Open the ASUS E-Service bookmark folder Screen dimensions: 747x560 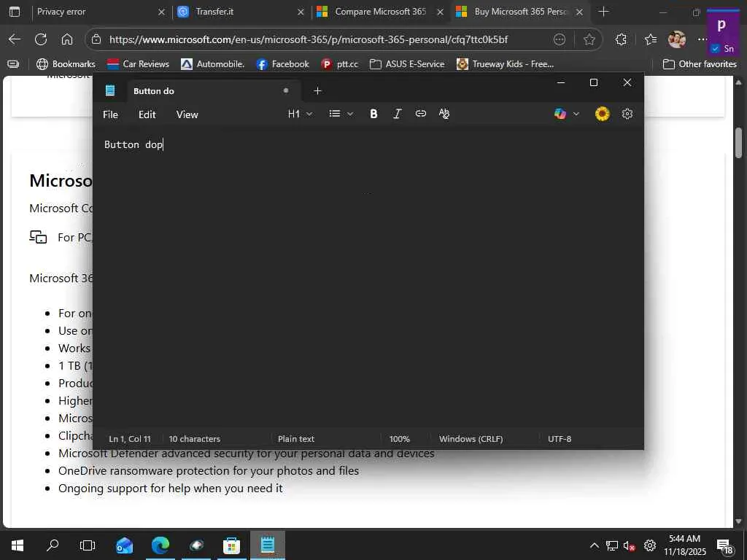pos(407,64)
